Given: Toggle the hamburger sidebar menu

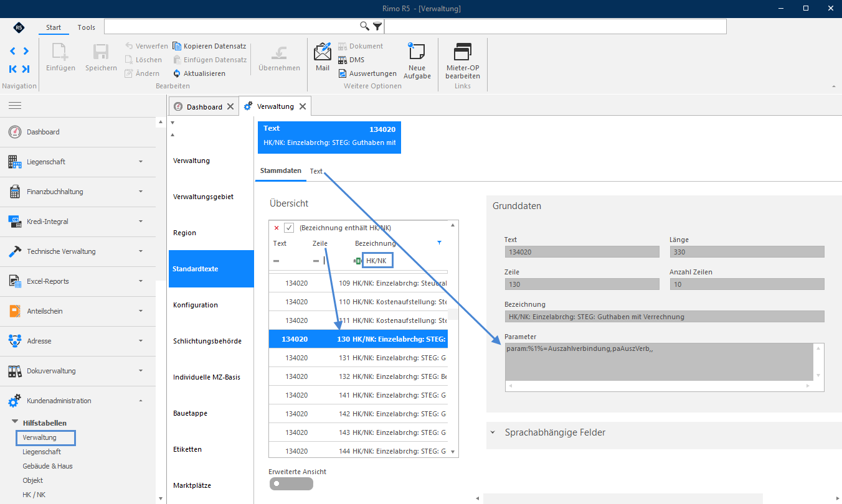Looking at the screenshot, I should click(15, 106).
